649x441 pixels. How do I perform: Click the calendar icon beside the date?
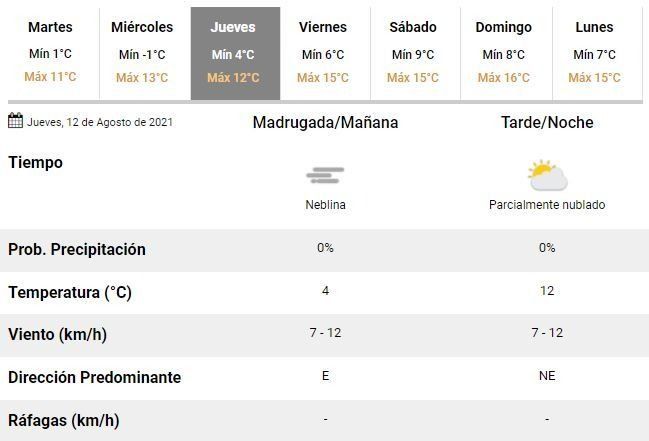[x=15, y=122]
